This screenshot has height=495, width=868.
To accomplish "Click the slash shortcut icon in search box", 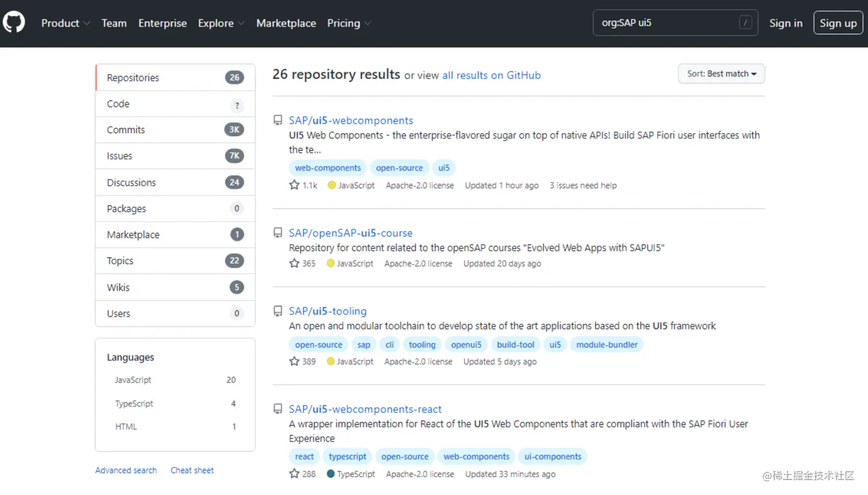I will pos(745,23).
